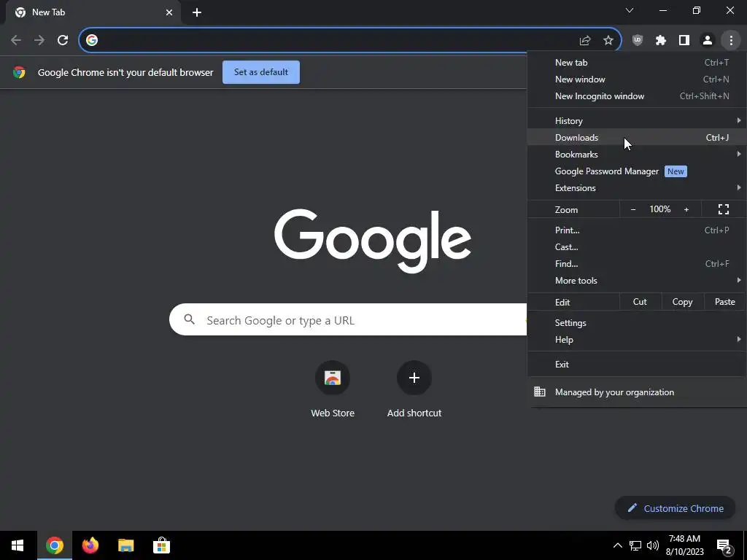Click the Customize Chrome button
Screen dimensions: 747x560
pyautogui.click(x=675, y=508)
